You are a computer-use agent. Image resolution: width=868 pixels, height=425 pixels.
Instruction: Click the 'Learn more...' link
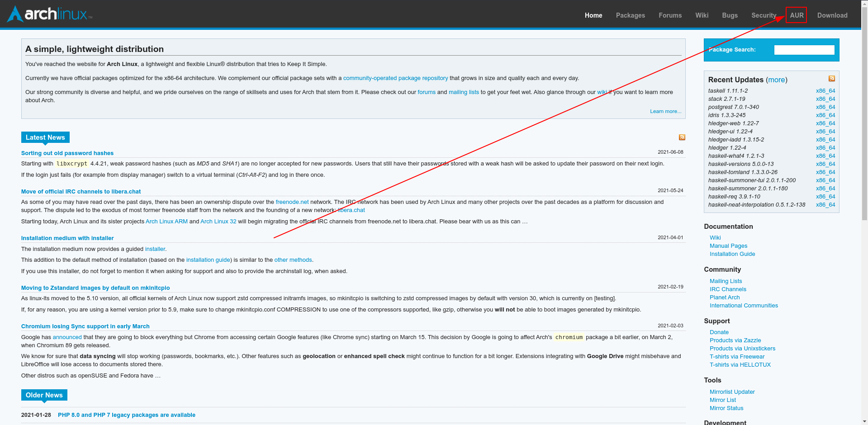point(665,111)
